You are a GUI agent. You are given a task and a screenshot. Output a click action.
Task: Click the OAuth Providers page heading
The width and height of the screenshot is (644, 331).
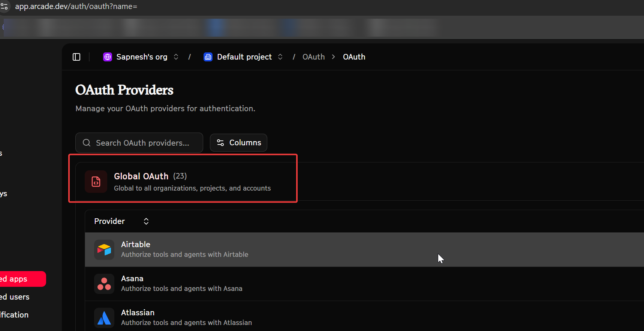(124, 90)
